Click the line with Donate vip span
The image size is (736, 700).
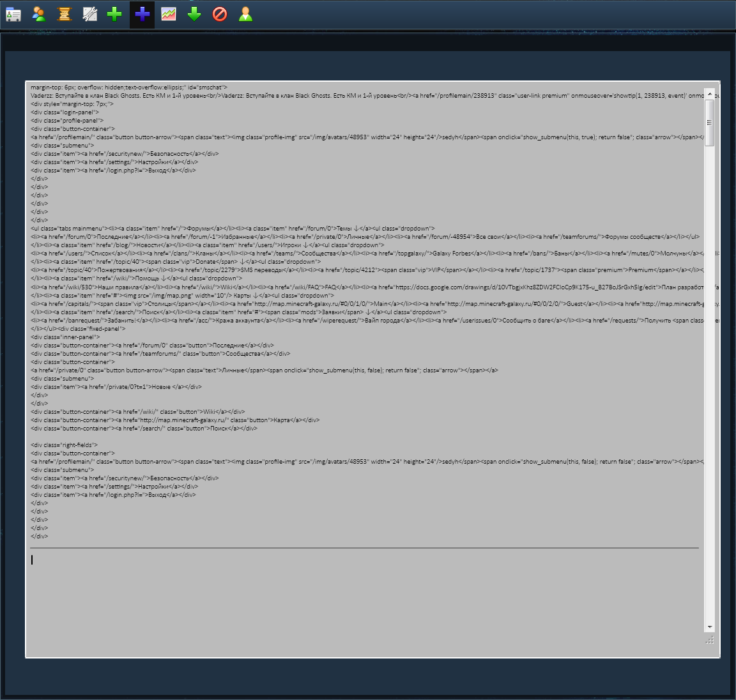176,262
